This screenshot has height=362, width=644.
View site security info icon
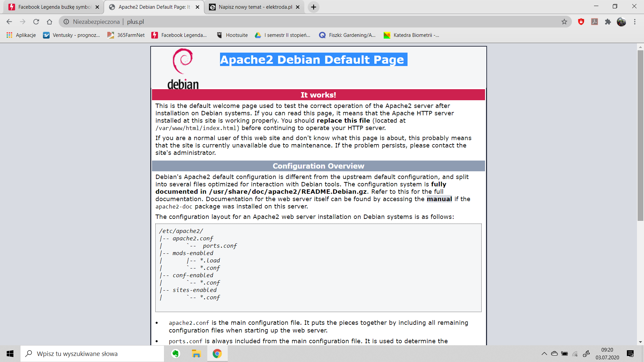click(66, 22)
